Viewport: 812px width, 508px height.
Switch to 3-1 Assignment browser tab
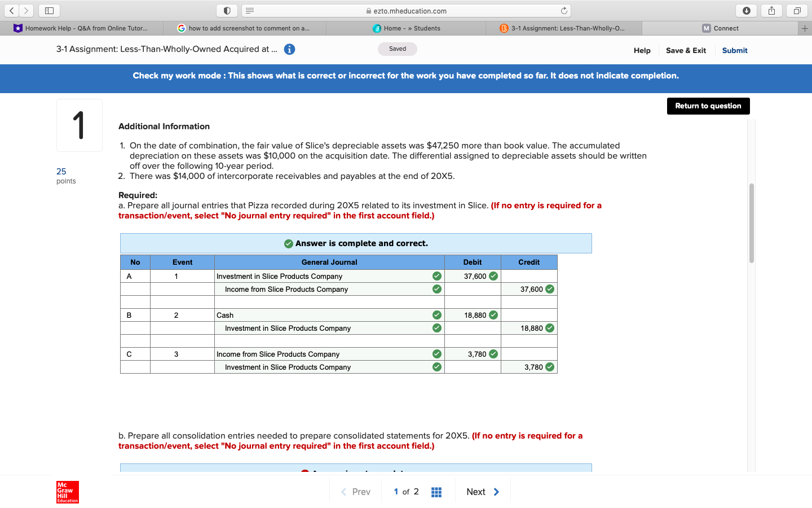(x=563, y=28)
